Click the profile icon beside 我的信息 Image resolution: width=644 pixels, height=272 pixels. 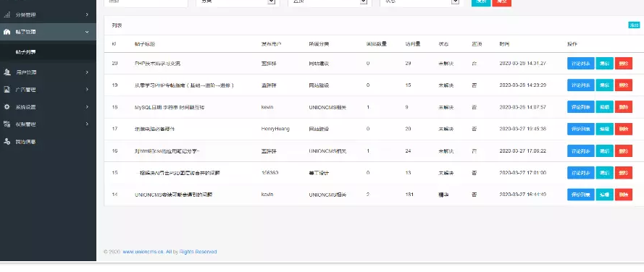[x=7, y=142]
